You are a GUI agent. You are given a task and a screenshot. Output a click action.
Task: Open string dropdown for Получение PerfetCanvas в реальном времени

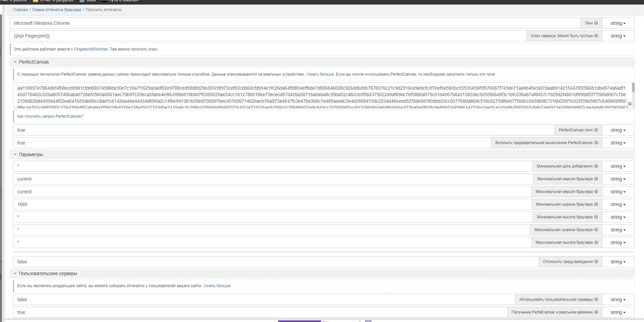pyautogui.click(x=618, y=312)
